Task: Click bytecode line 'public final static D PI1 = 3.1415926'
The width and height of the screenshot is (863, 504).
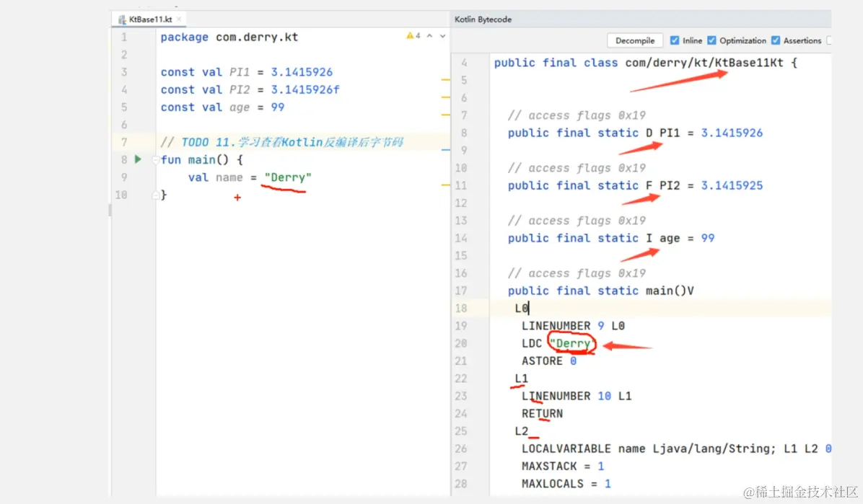Action: click(635, 133)
